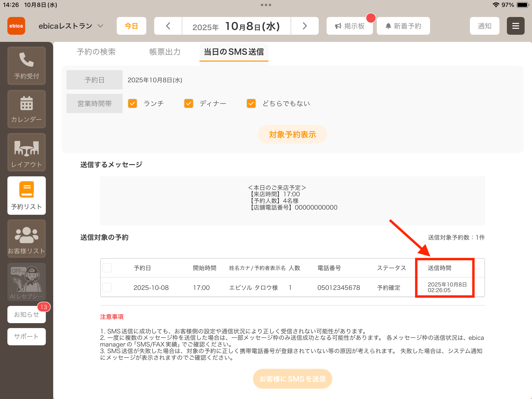
Task: Toggle the ディナー checkbox
Action: click(x=189, y=103)
